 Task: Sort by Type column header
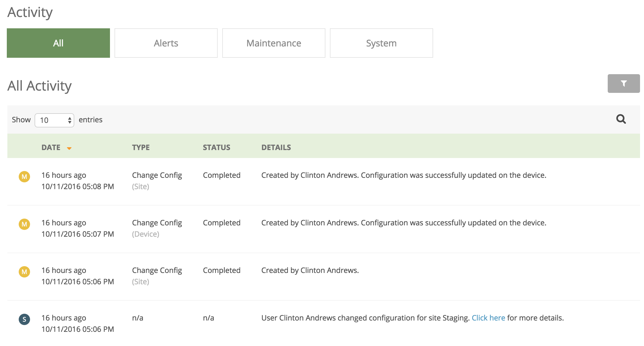[141, 148]
